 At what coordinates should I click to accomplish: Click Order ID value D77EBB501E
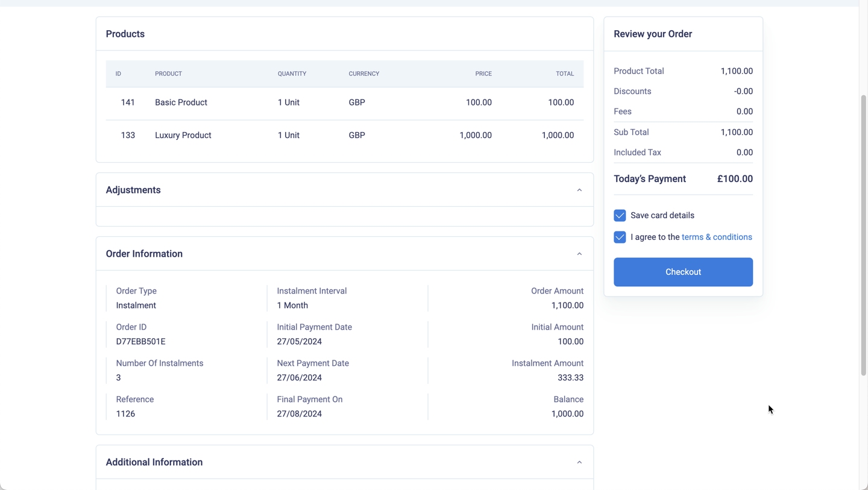tap(140, 341)
